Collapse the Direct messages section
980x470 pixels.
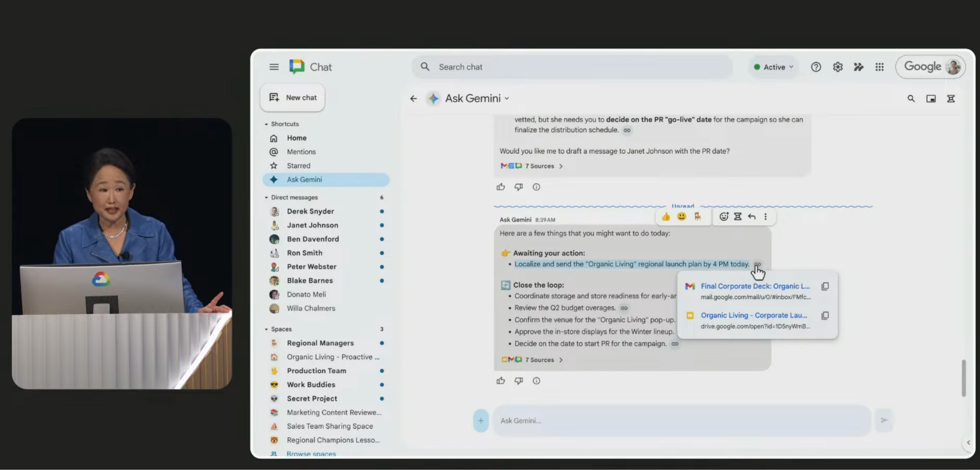click(x=267, y=197)
